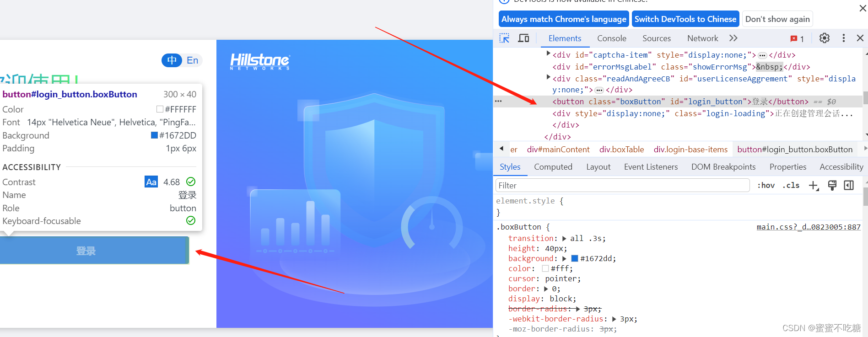
Task: Open the Accessibility pane tab
Action: point(841,167)
